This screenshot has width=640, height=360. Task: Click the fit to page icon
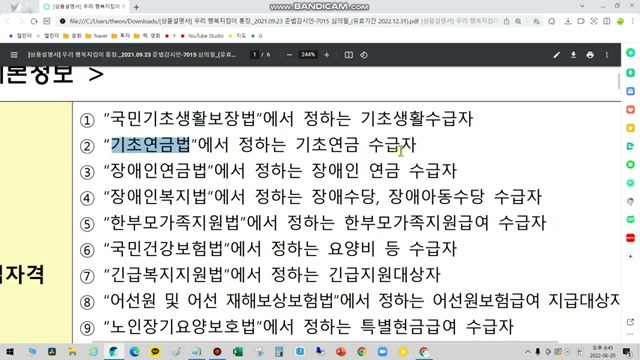[x=349, y=55]
